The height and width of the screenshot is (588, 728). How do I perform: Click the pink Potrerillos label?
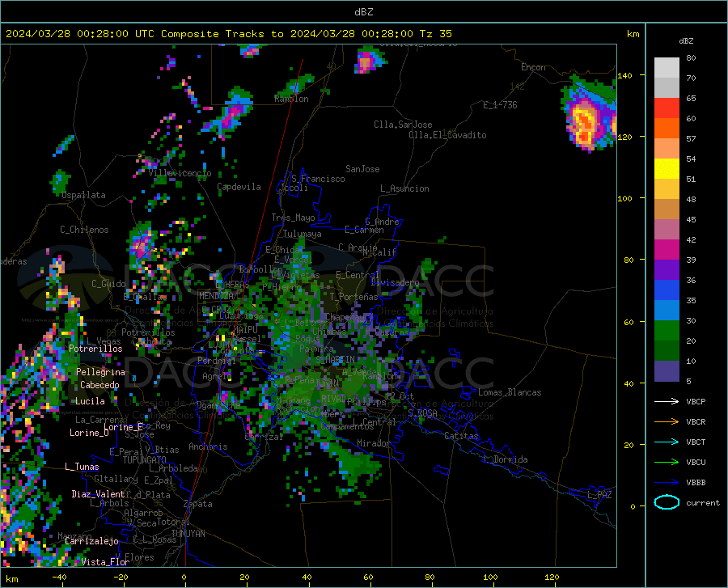(x=95, y=349)
